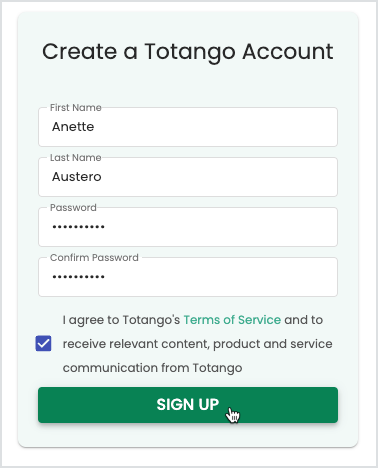Image resolution: width=378 pixels, height=468 pixels.
Task: Click the masked dots in Password field
Action: tap(79, 227)
